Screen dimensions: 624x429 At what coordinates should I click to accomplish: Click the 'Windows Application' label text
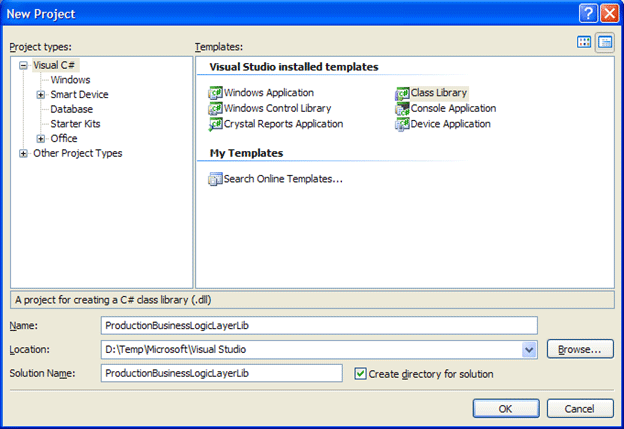pyautogui.click(x=269, y=93)
